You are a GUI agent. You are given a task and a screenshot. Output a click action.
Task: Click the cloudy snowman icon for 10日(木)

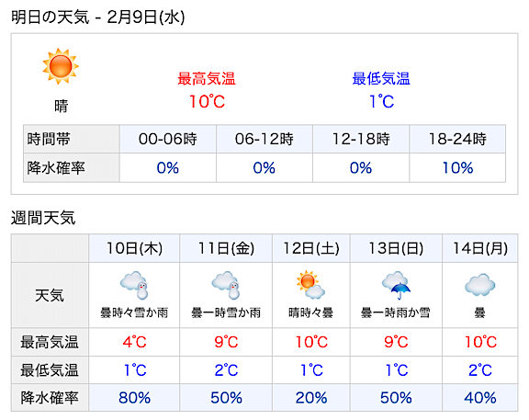135,285
